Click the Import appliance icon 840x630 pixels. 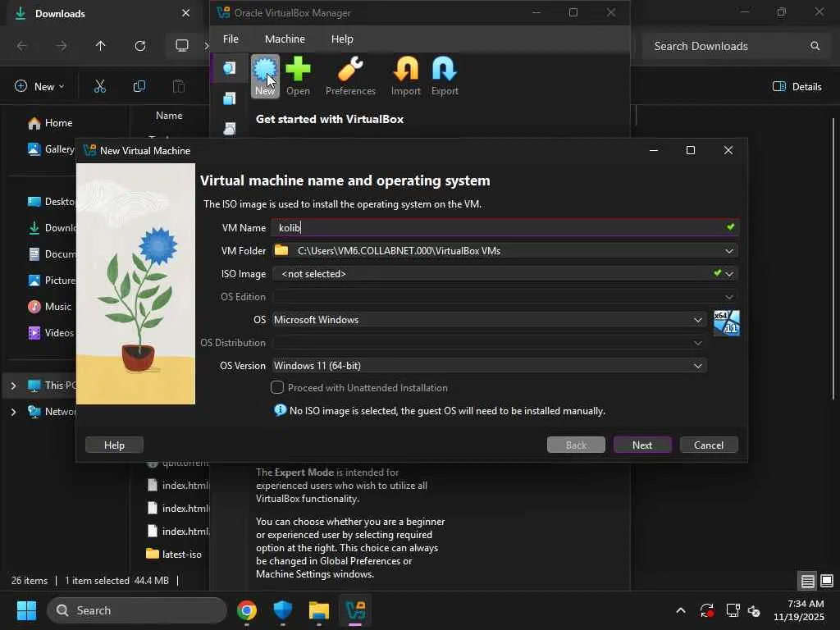(405, 76)
